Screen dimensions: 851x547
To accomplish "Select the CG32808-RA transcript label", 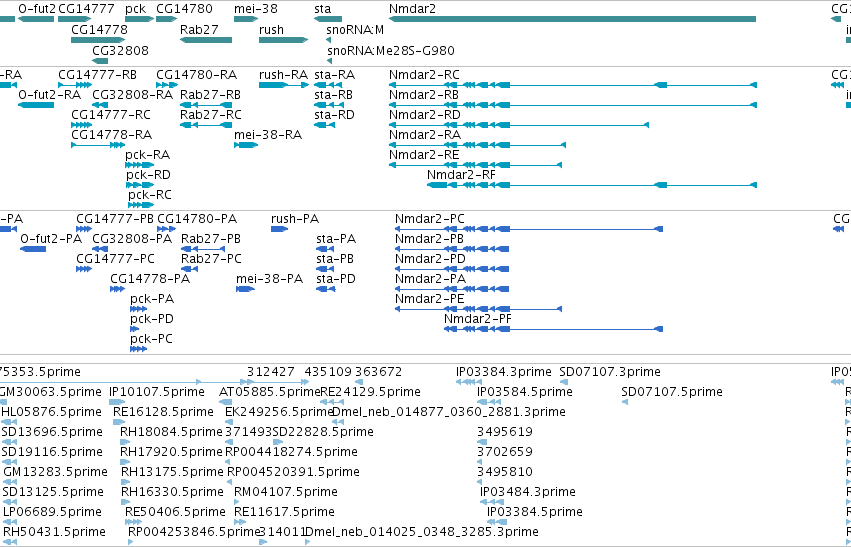I will (x=132, y=94).
